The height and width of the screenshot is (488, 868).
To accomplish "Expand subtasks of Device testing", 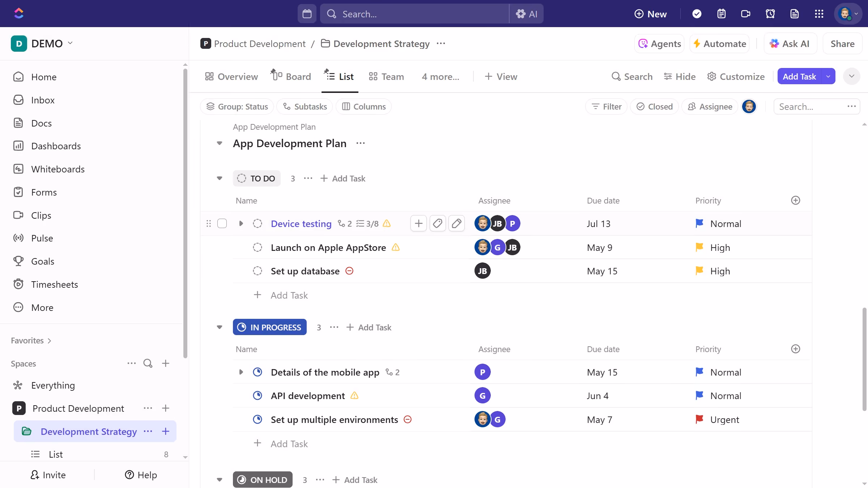I will coord(241,223).
